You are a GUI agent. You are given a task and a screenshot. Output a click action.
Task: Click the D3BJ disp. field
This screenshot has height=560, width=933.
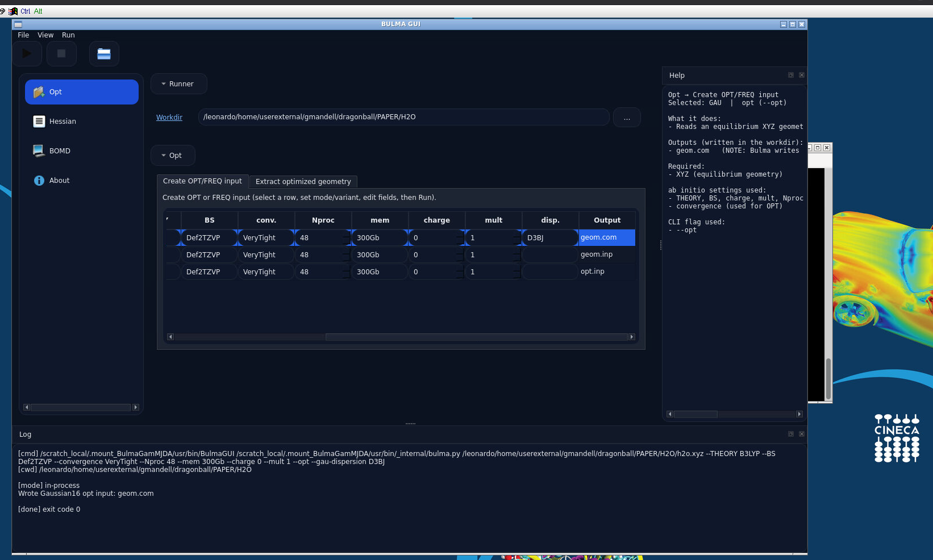(x=551, y=238)
